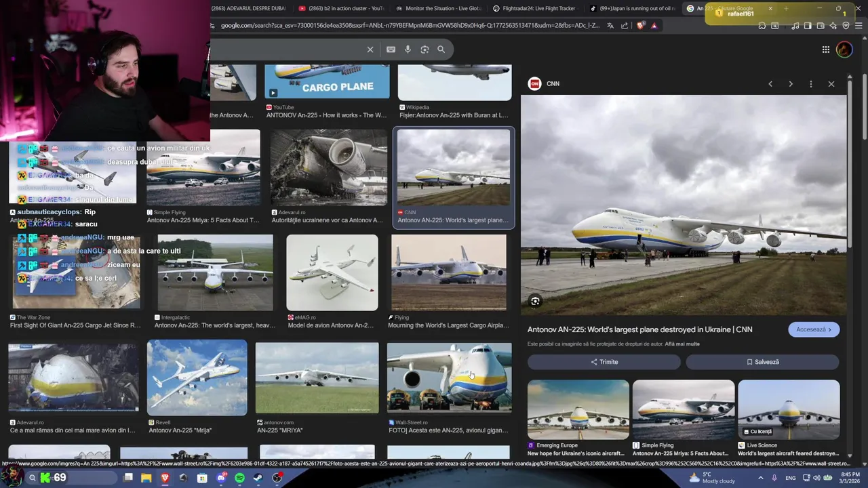The width and height of the screenshot is (868, 488).
Task: Show the next image in the preview
Action: point(791,84)
